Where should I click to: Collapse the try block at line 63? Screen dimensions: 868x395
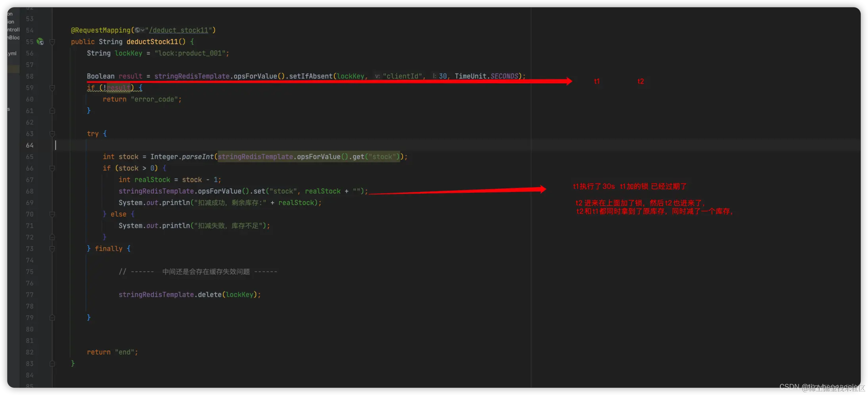(x=52, y=134)
